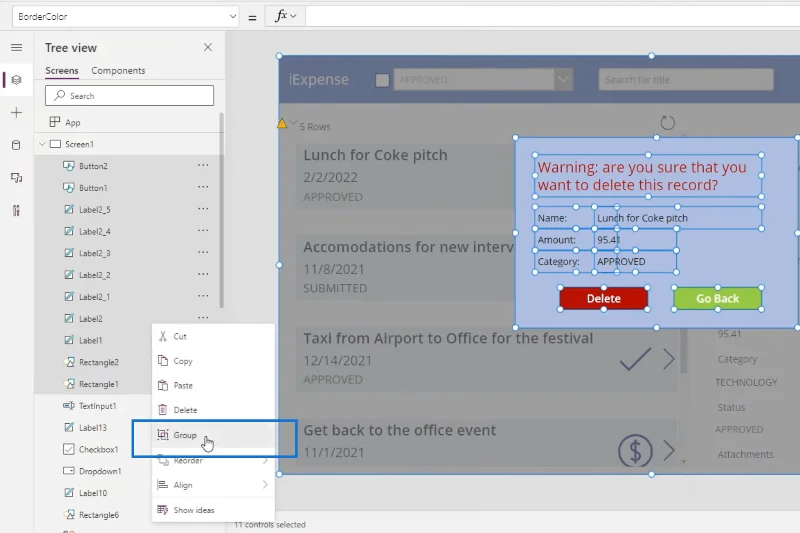
Task: Select Label13 in the tree
Action: point(93,427)
